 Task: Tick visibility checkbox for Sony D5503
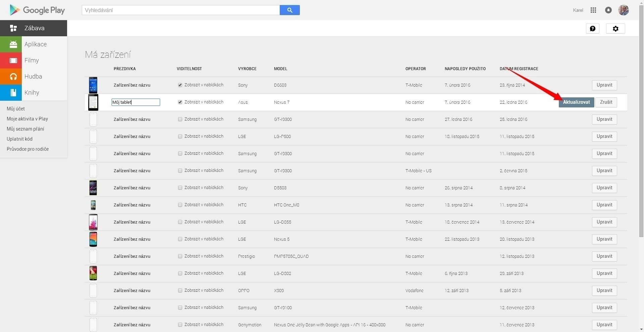click(x=180, y=188)
